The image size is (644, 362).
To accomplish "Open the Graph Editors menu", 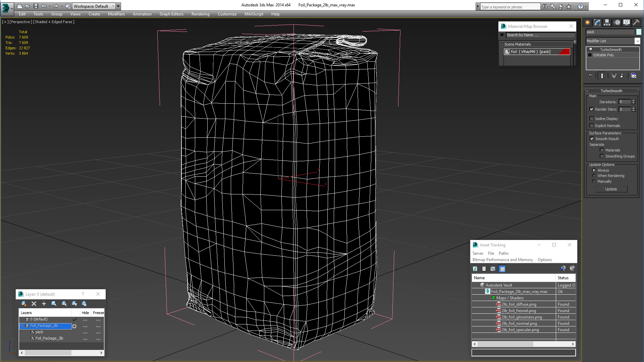I will click(171, 14).
